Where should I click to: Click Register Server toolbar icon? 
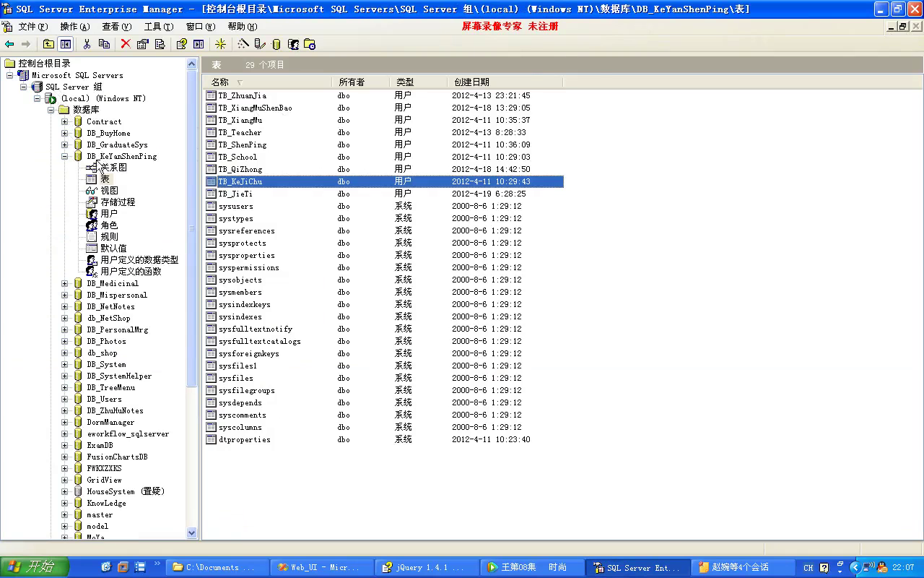260,44
